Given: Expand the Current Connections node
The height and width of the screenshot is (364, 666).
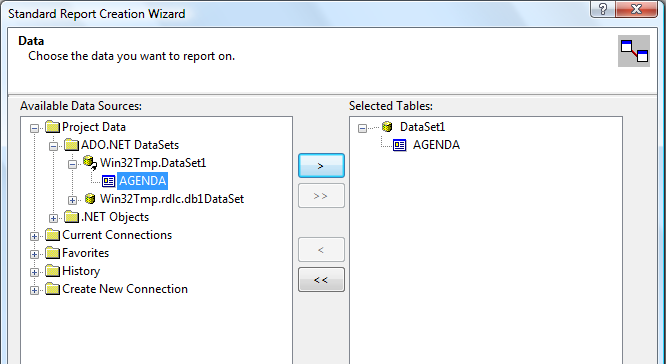Looking at the screenshot, I should click(34, 236).
